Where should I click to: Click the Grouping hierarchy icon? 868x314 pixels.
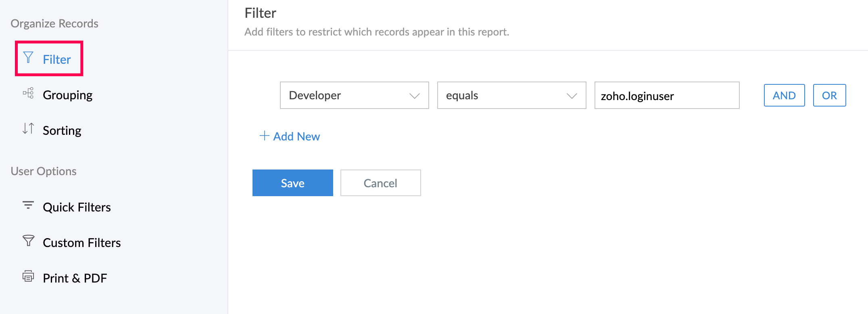point(28,93)
